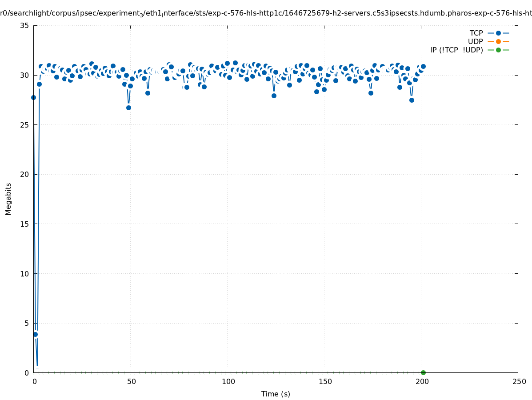Click the 150 tick label on x-axis
Image resolution: width=532 pixels, height=400 pixels.
[x=325, y=381]
